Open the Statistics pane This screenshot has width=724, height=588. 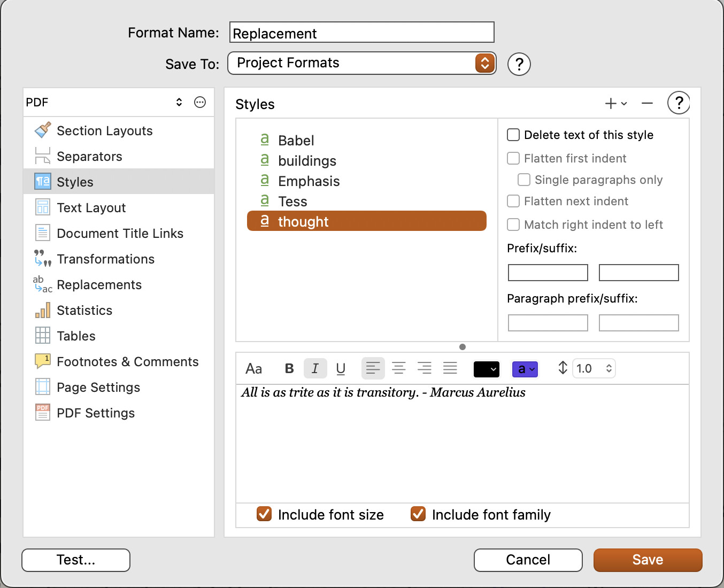[x=119, y=311]
